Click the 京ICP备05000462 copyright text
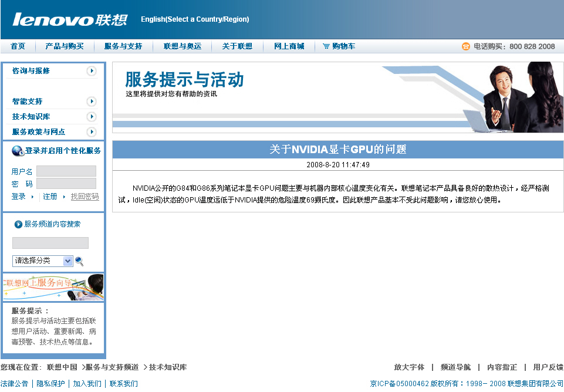Screen dimensions: 564x392 467,384
